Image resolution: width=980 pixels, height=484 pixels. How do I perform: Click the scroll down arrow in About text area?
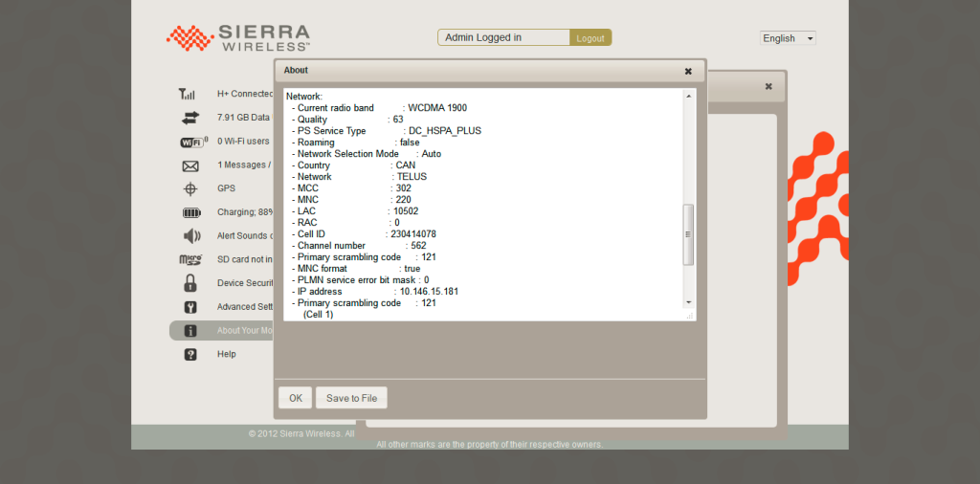687,302
